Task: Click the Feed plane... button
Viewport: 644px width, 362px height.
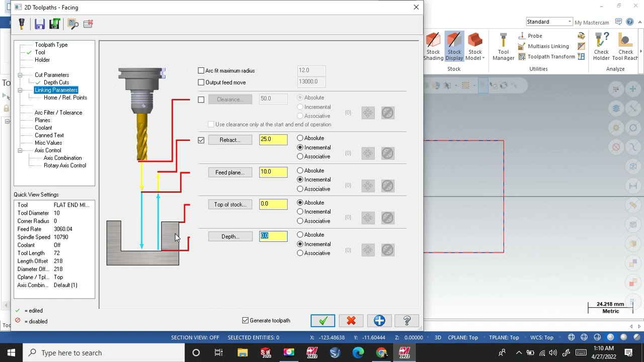Action: pyautogui.click(x=230, y=172)
